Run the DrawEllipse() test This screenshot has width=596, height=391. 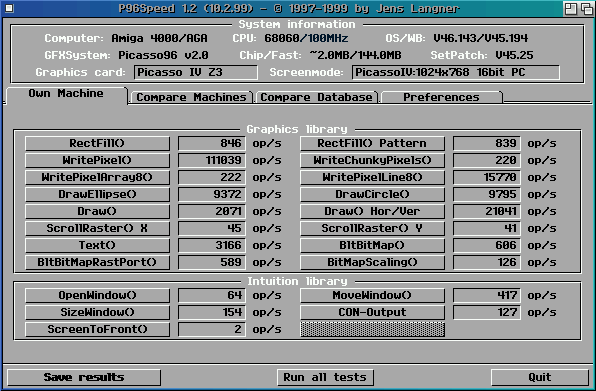coord(97,194)
